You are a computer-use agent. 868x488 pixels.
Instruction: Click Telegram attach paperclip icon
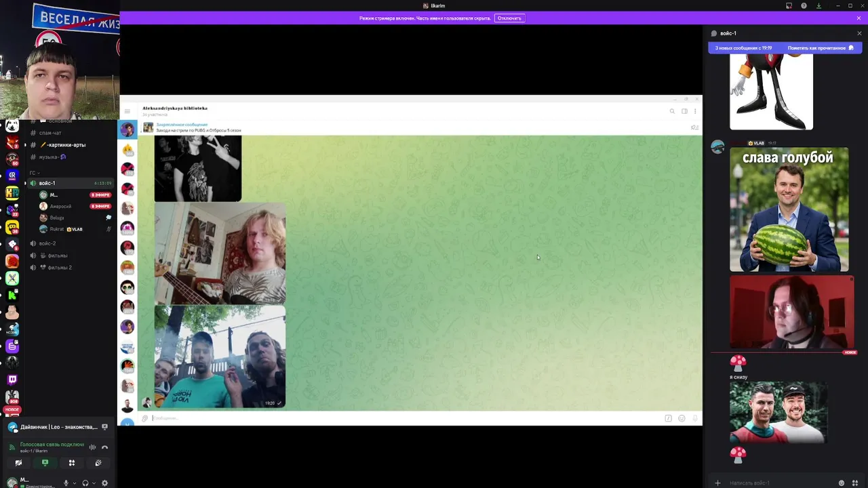144,418
